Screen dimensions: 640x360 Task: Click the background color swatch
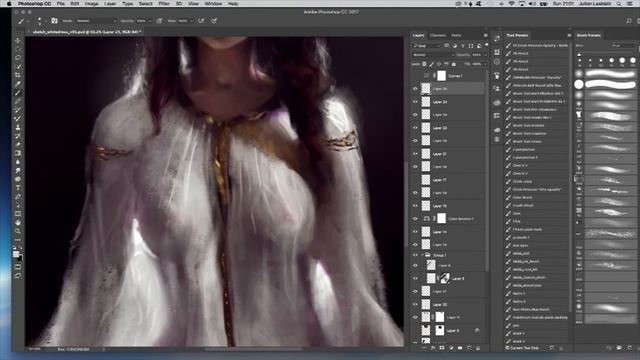(x=20, y=258)
